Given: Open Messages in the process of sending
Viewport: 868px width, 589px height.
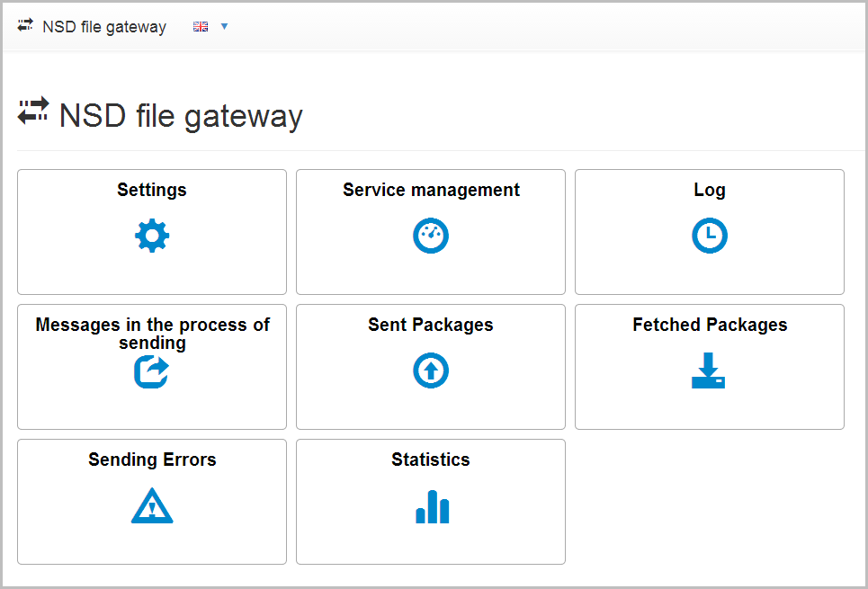Looking at the screenshot, I should 152,334.
